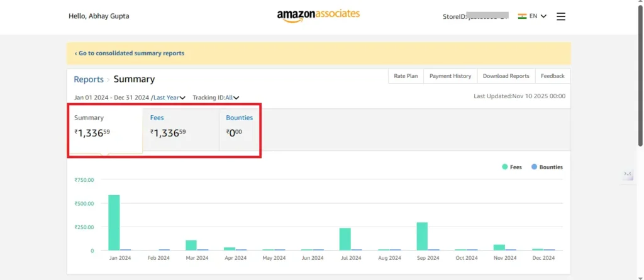
Task: Click the Amazon Associates logo
Action: point(318,15)
